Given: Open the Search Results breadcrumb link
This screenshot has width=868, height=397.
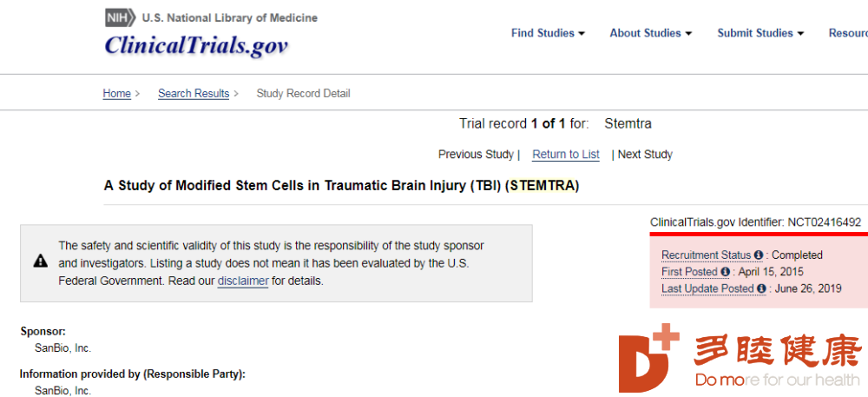Looking at the screenshot, I should (194, 94).
